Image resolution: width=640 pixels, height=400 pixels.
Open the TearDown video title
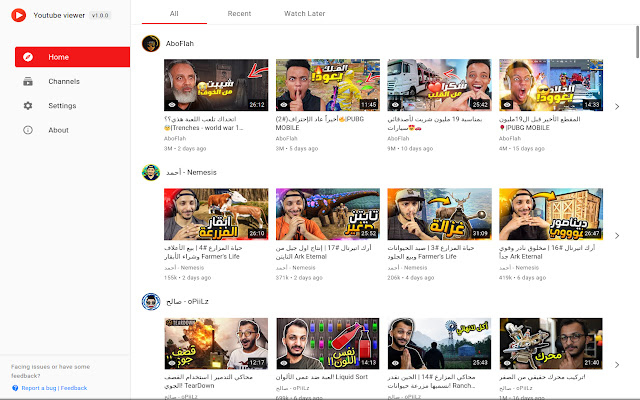[x=208, y=381]
